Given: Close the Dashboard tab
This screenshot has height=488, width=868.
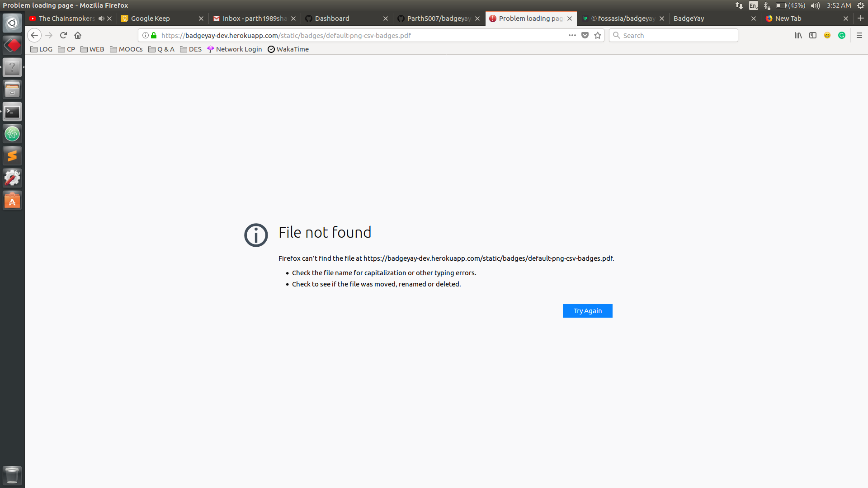Looking at the screenshot, I should point(386,19).
